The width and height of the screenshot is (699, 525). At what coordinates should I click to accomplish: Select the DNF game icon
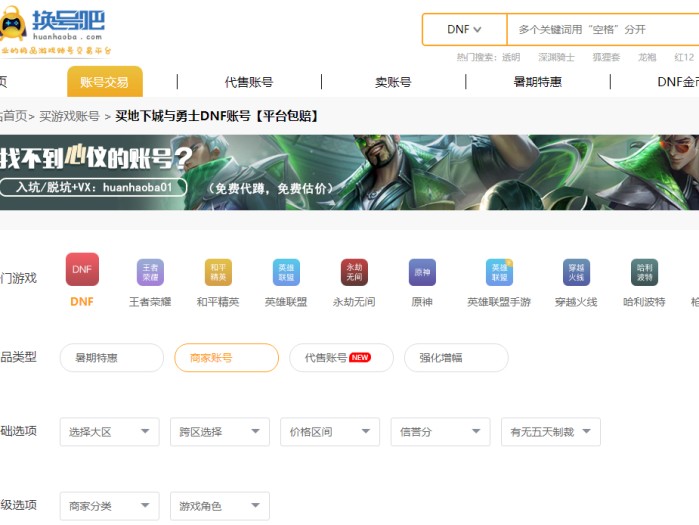82,269
